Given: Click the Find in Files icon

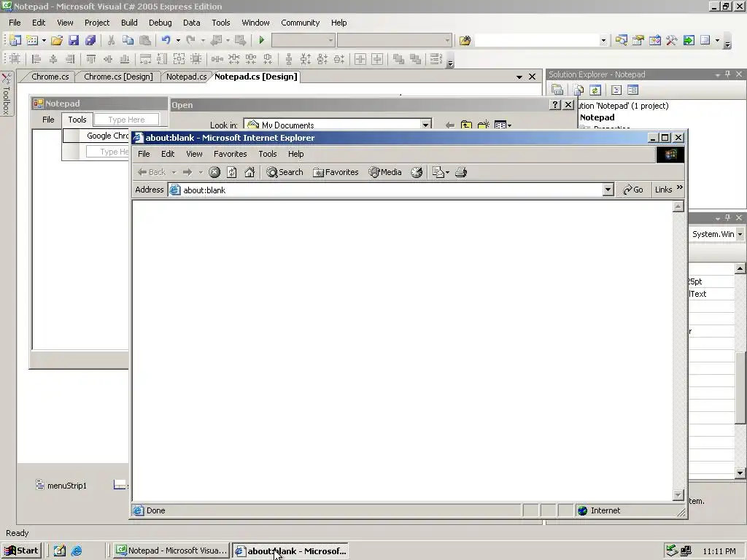Looking at the screenshot, I should (465, 41).
